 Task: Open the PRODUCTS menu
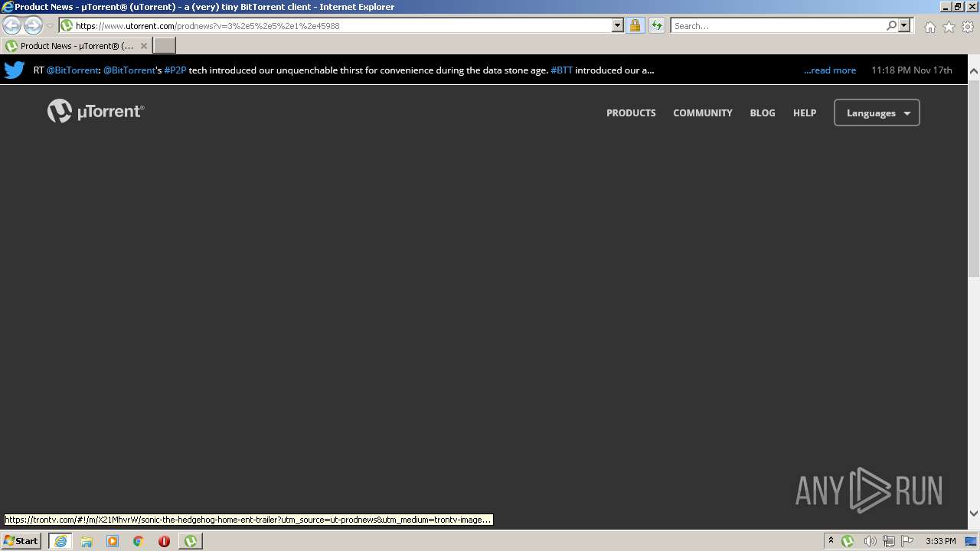[631, 112]
